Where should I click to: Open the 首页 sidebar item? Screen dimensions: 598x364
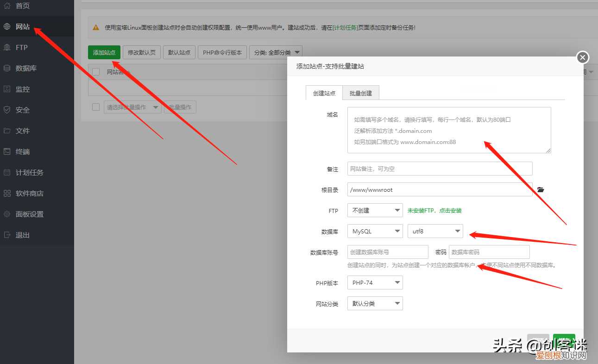pyautogui.click(x=21, y=6)
